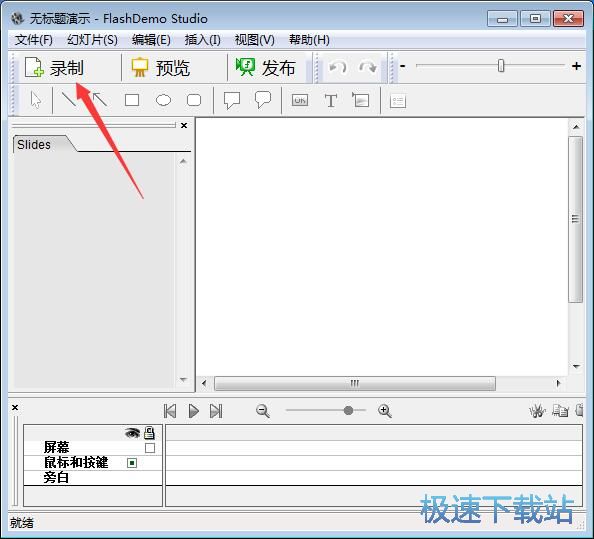Click the plus zoom-in button in toolbar
The height and width of the screenshot is (539, 594).
[x=576, y=66]
